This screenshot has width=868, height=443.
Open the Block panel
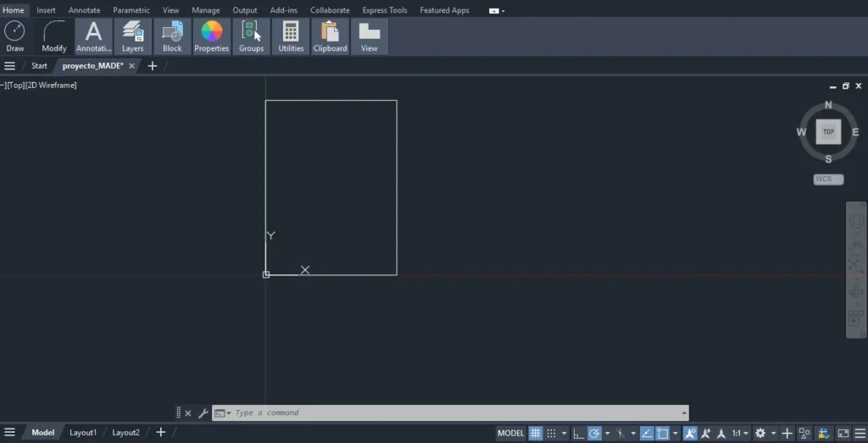click(x=172, y=36)
